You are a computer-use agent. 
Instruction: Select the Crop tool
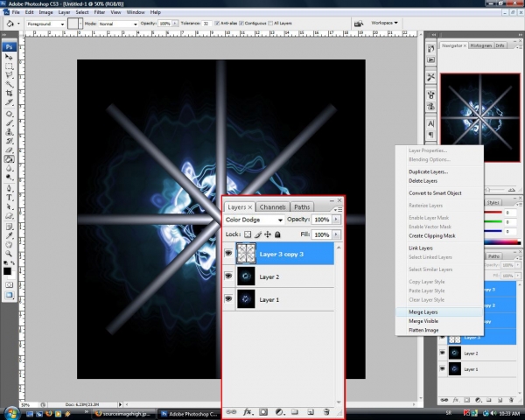(x=9, y=93)
